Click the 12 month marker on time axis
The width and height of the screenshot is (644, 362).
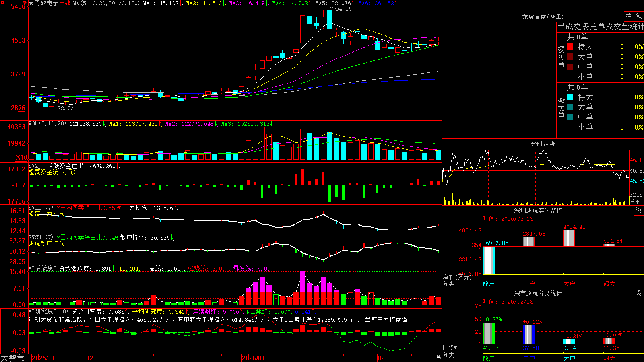point(90,358)
